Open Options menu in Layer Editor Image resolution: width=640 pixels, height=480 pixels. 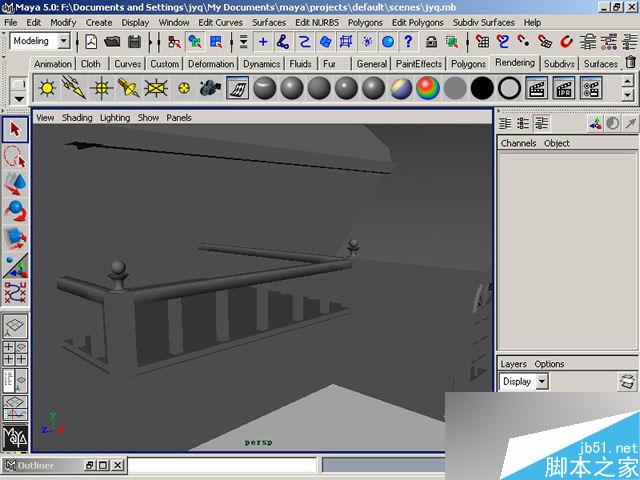coord(549,364)
